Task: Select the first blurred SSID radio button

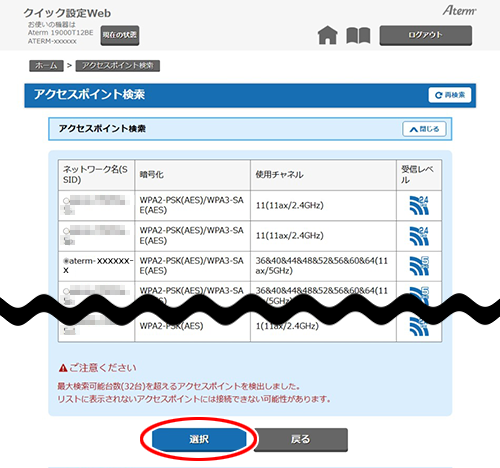Action: pos(66,201)
